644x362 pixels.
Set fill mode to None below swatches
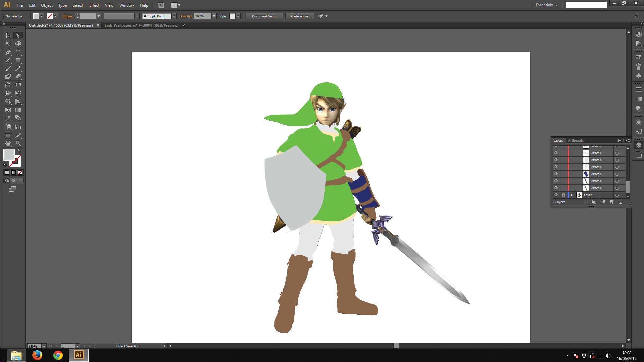[x=20, y=172]
